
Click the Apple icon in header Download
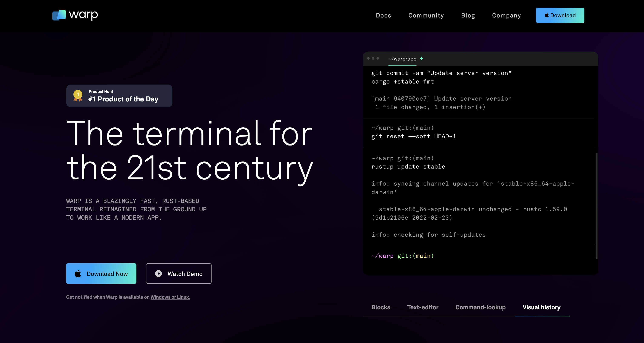(547, 15)
